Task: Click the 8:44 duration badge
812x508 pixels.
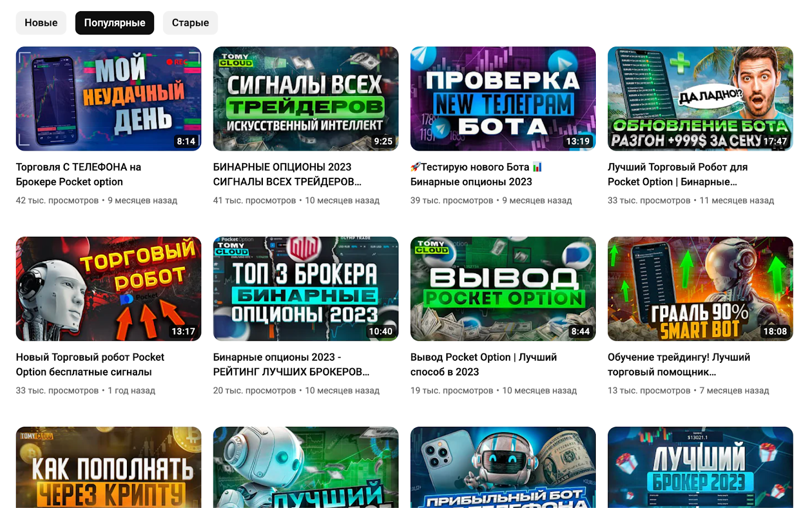Action: [581, 331]
